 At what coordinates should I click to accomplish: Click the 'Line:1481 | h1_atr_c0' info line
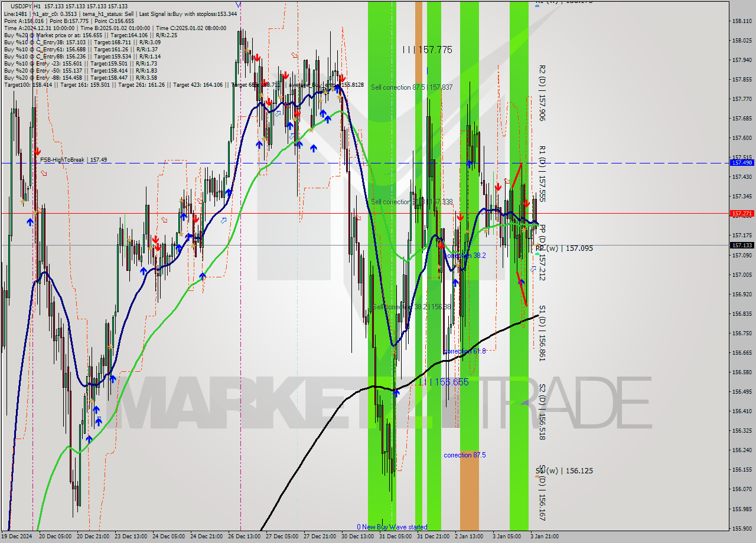click(x=120, y=14)
